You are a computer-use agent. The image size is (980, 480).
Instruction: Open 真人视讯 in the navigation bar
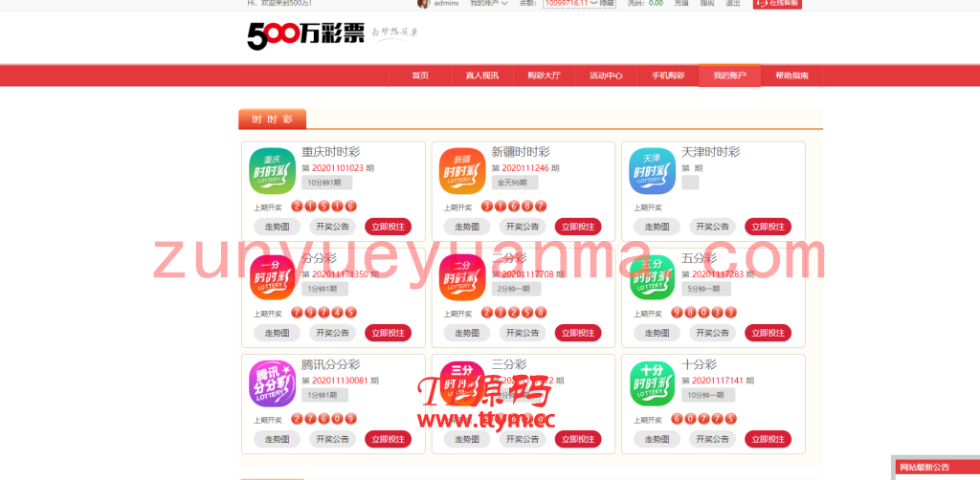482,76
